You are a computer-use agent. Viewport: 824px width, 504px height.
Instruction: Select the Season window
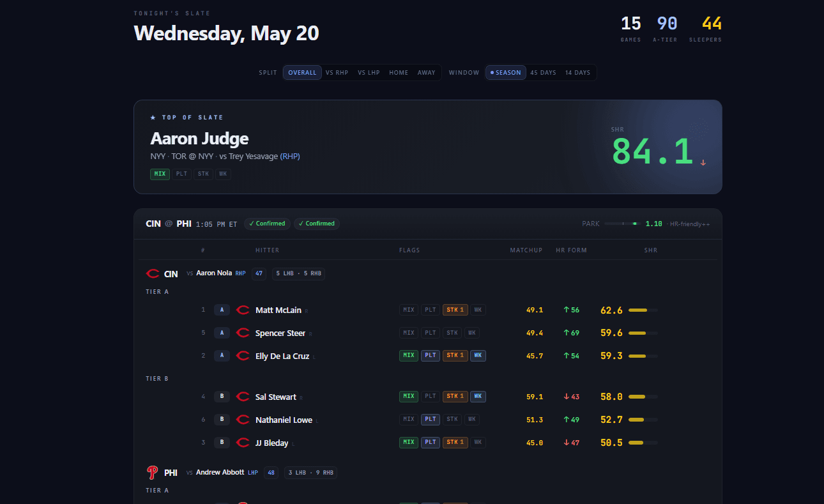[505, 73]
